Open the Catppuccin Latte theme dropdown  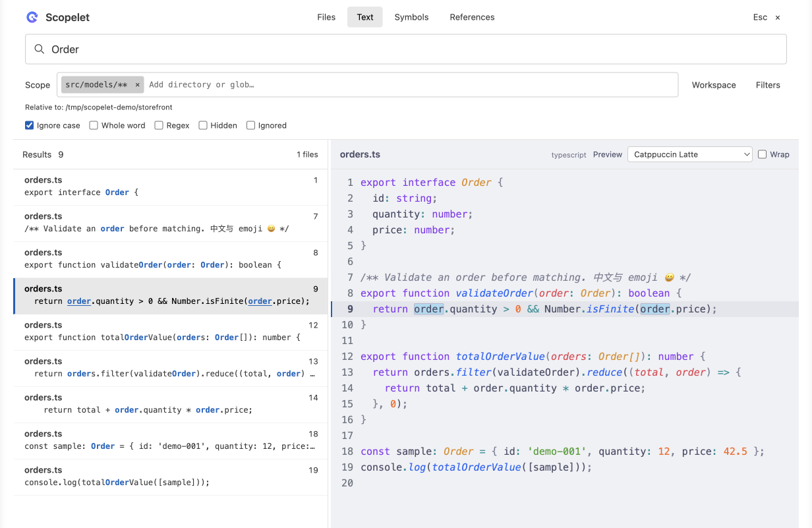(x=689, y=154)
